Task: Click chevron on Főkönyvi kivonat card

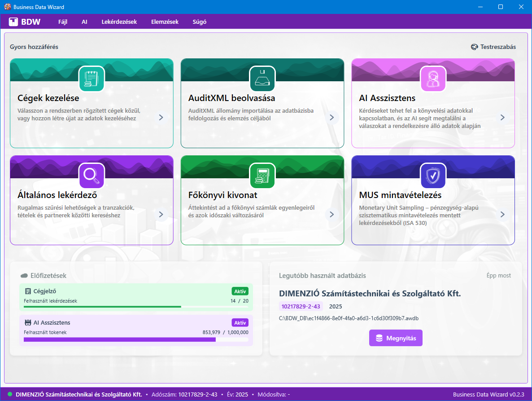Action: [331, 215]
